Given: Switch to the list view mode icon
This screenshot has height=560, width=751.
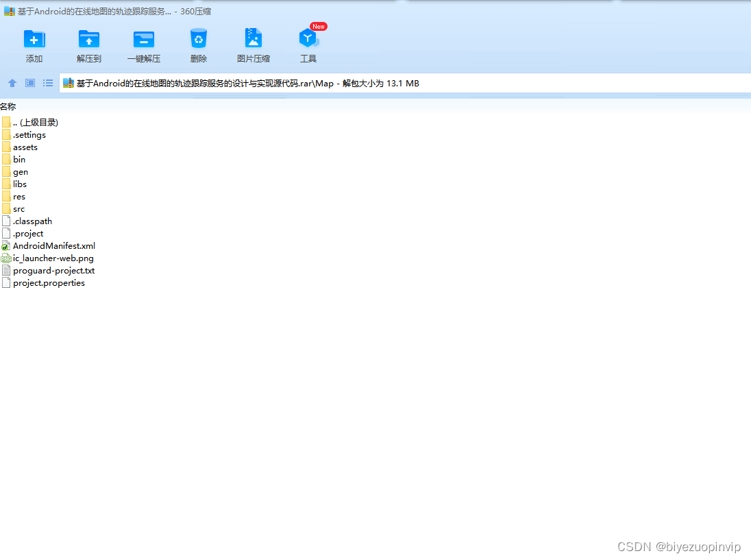Looking at the screenshot, I should click(48, 84).
